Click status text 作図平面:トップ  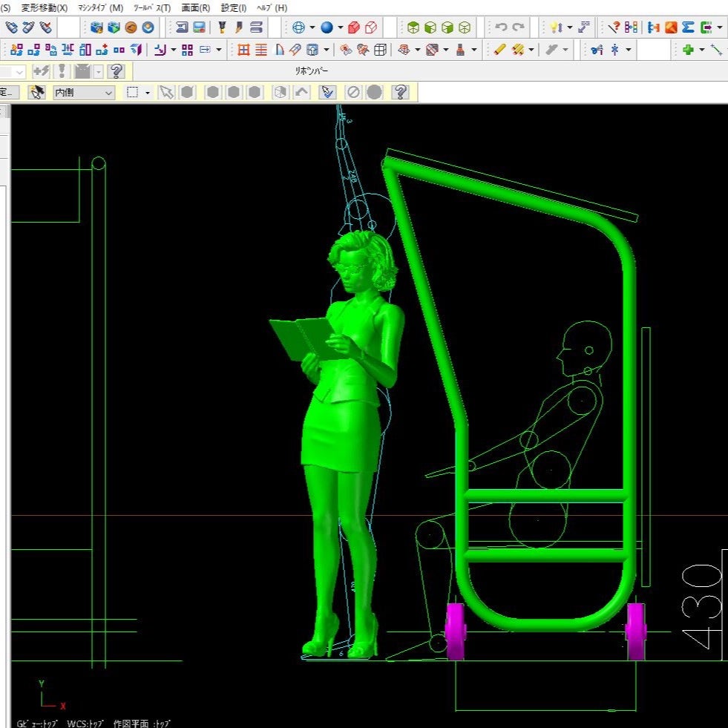[x=142, y=723]
